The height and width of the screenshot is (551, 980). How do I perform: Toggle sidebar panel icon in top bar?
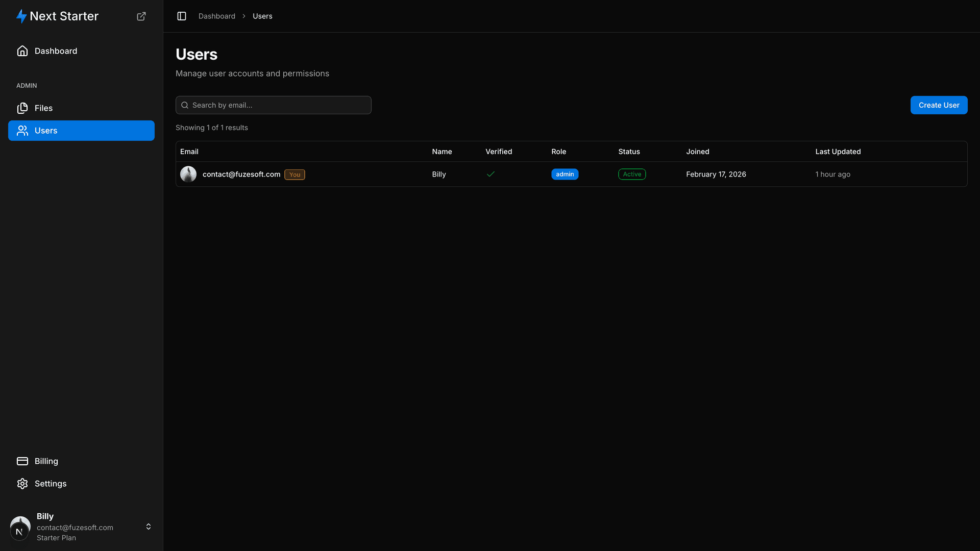point(182,16)
